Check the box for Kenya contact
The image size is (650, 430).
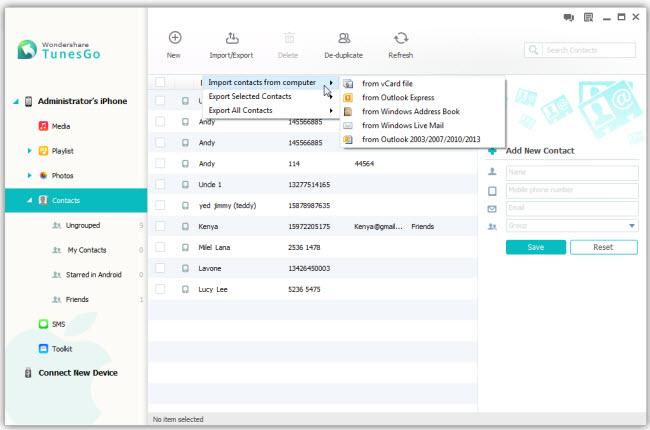(160, 226)
